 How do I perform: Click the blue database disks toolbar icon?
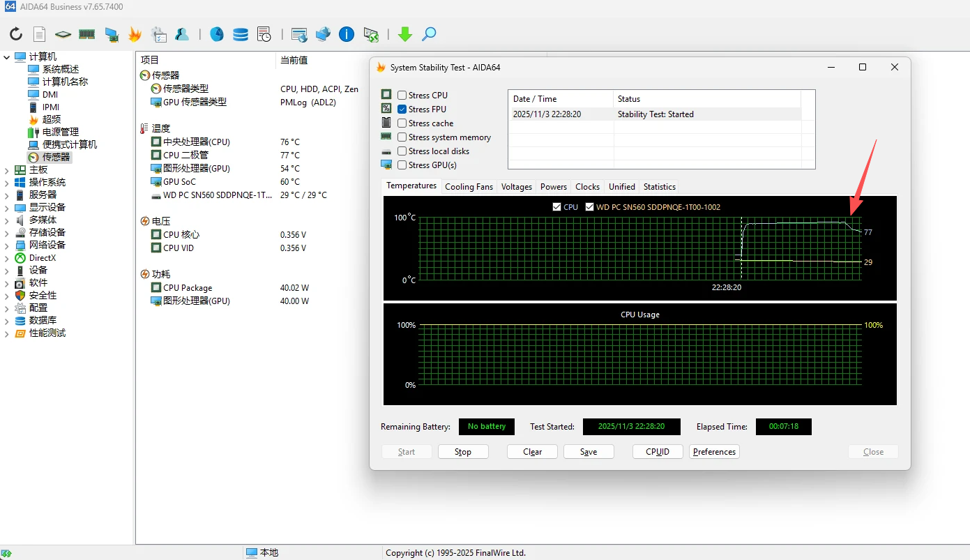(241, 34)
